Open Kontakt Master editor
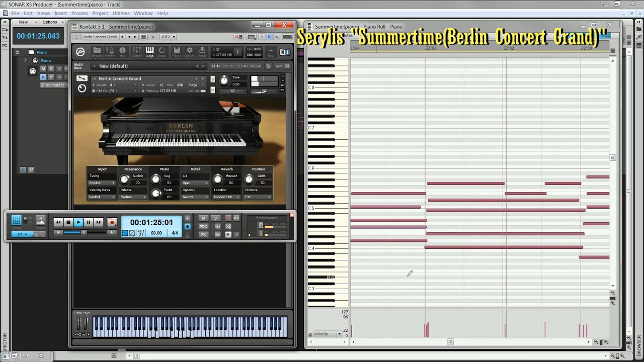Screen dimensions: 644x362 pyautogui.click(x=110, y=51)
